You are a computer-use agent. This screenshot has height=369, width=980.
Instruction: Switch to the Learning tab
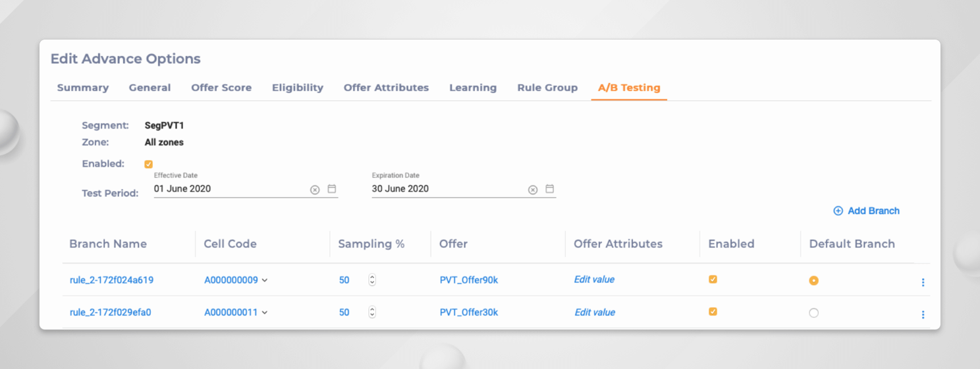pyautogui.click(x=473, y=88)
